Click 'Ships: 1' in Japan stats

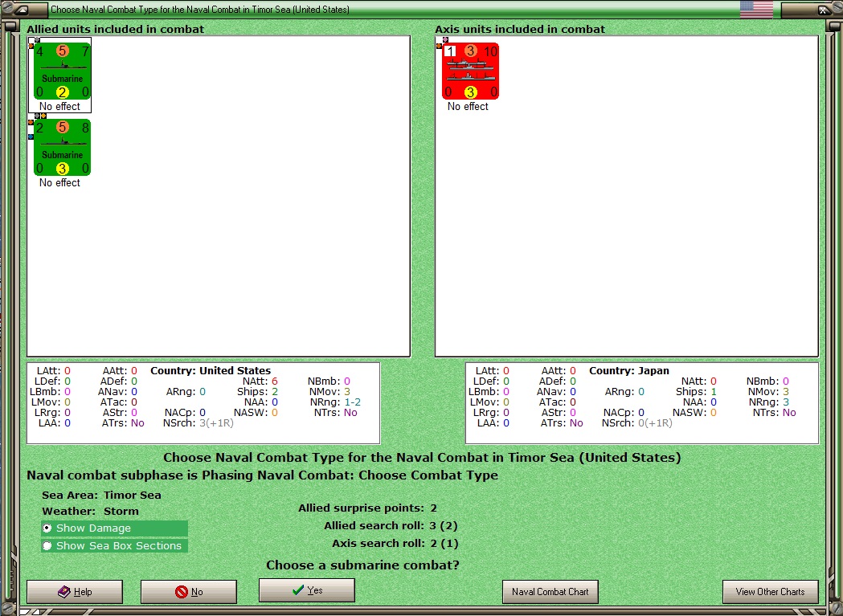696,391
